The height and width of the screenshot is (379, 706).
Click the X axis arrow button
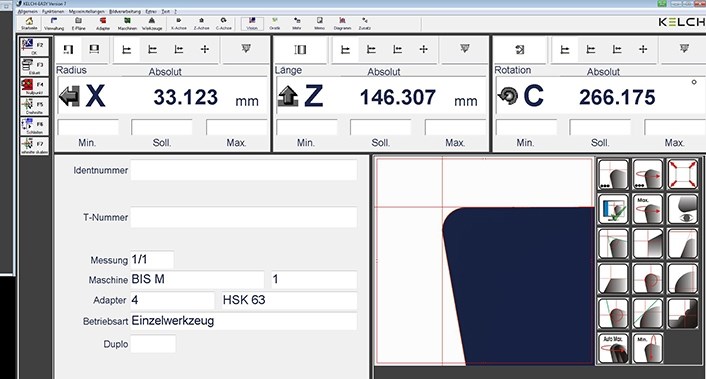(69, 96)
